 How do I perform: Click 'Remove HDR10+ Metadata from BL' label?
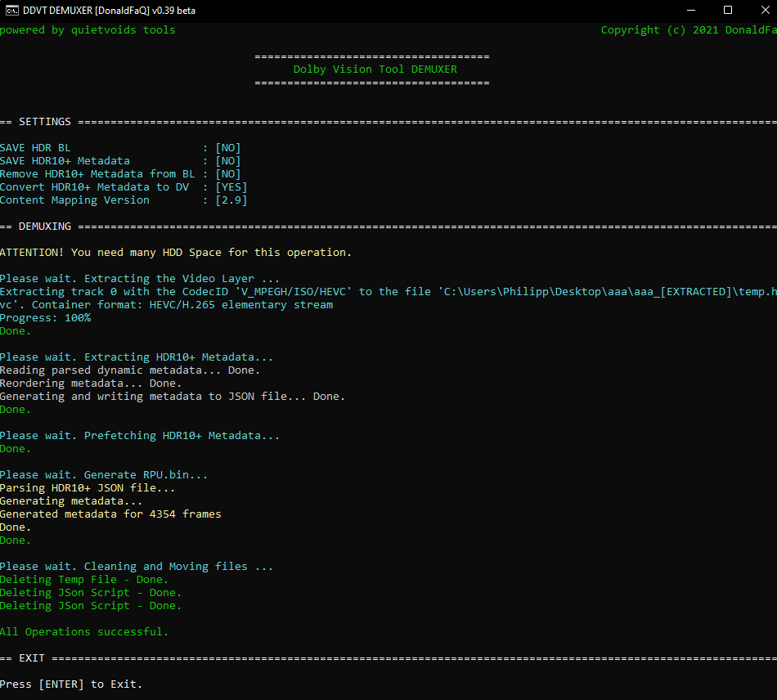(97, 174)
